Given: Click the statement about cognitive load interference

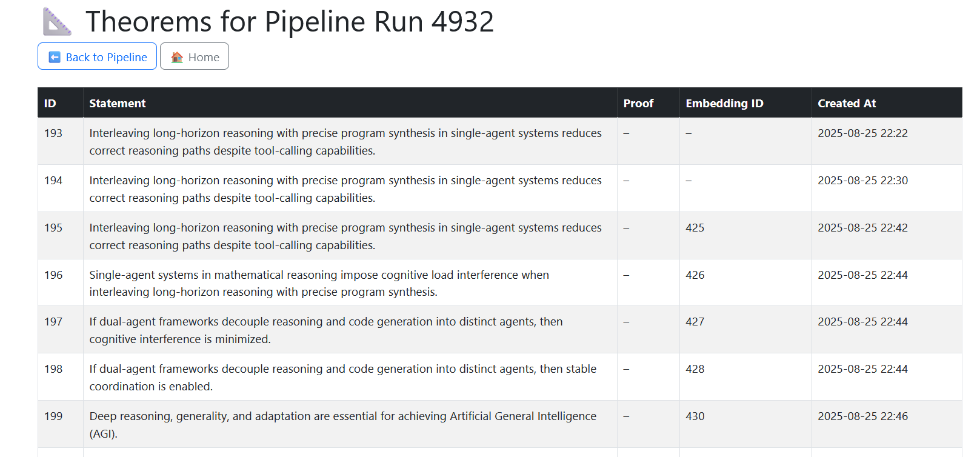Looking at the screenshot, I should click(319, 283).
